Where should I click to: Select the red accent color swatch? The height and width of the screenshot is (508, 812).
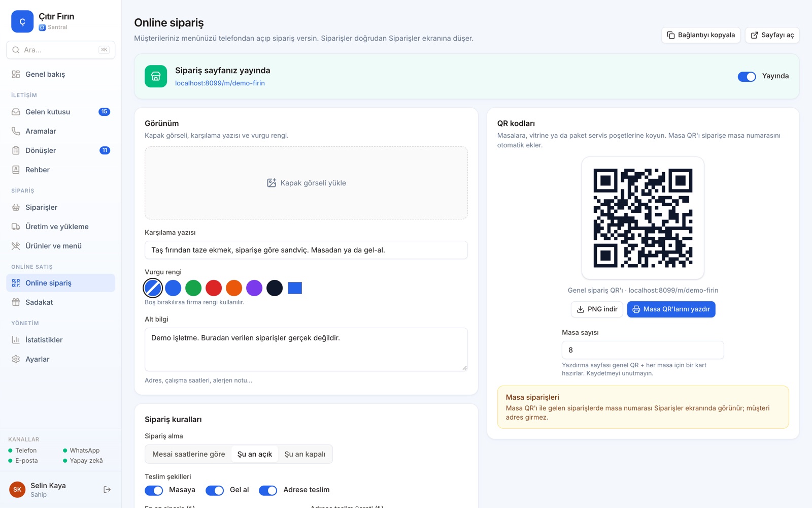[x=214, y=288]
